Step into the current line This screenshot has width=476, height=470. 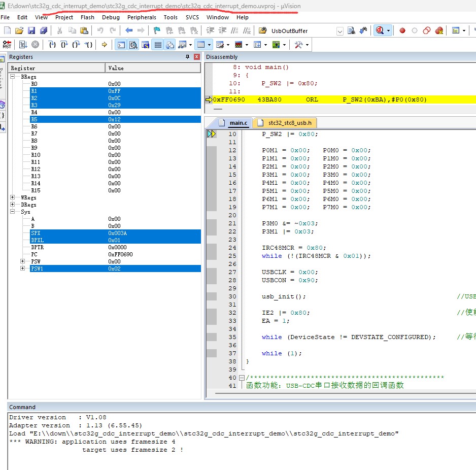pos(52,45)
